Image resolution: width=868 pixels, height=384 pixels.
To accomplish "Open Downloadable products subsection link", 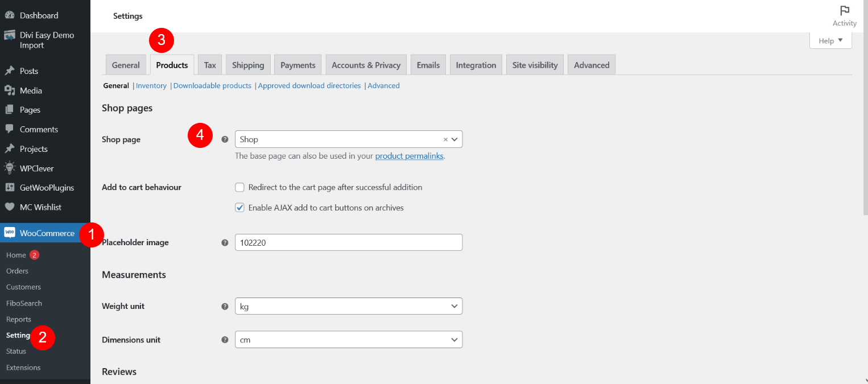I will tap(212, 85).
